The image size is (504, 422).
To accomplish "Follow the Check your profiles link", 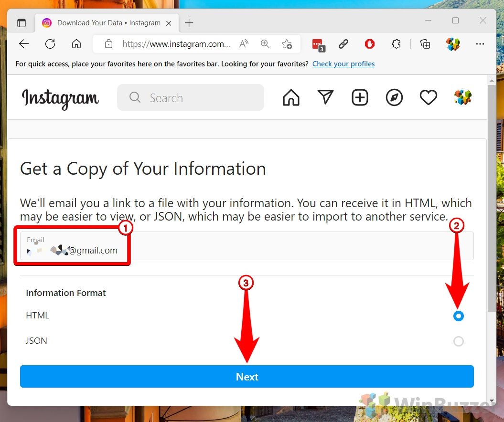I will pyautogui.click(x=343, y=64).
